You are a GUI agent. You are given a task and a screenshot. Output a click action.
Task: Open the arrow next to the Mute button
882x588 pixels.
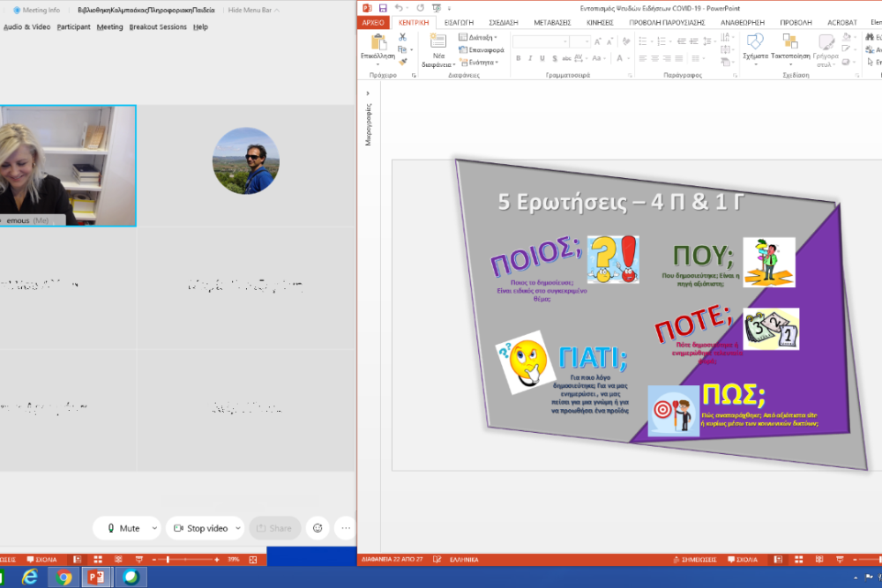(x=154, y=528)
